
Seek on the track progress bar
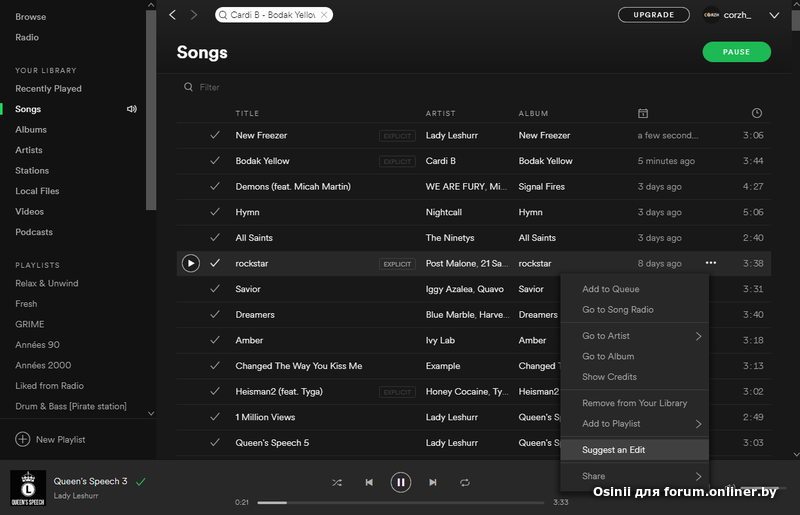pos(401,503)
